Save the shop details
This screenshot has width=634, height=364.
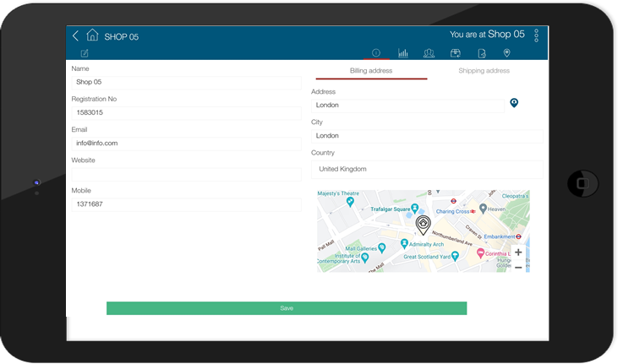pos(287,308)
